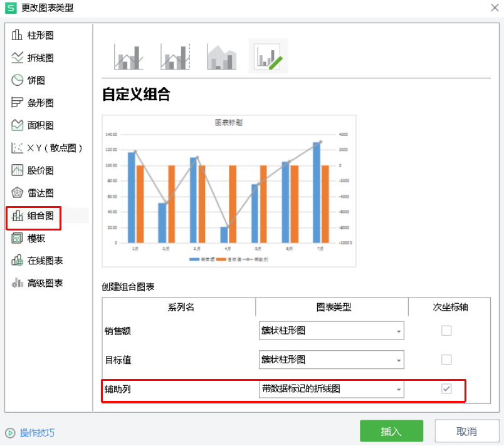Click the 创建组合图表 label
This screenshot has height=446, width=504.
pos(128,287)
